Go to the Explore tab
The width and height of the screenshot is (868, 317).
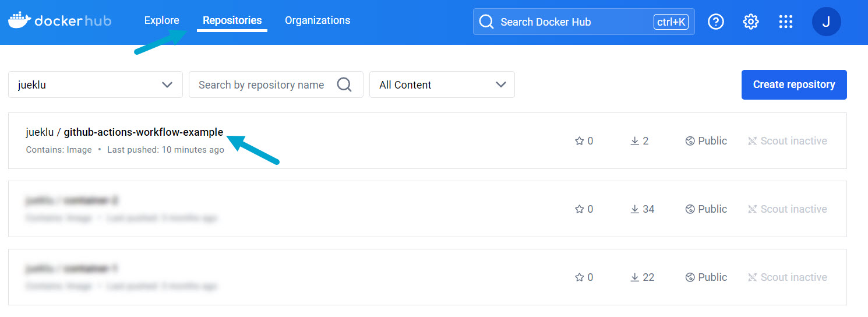161,20
